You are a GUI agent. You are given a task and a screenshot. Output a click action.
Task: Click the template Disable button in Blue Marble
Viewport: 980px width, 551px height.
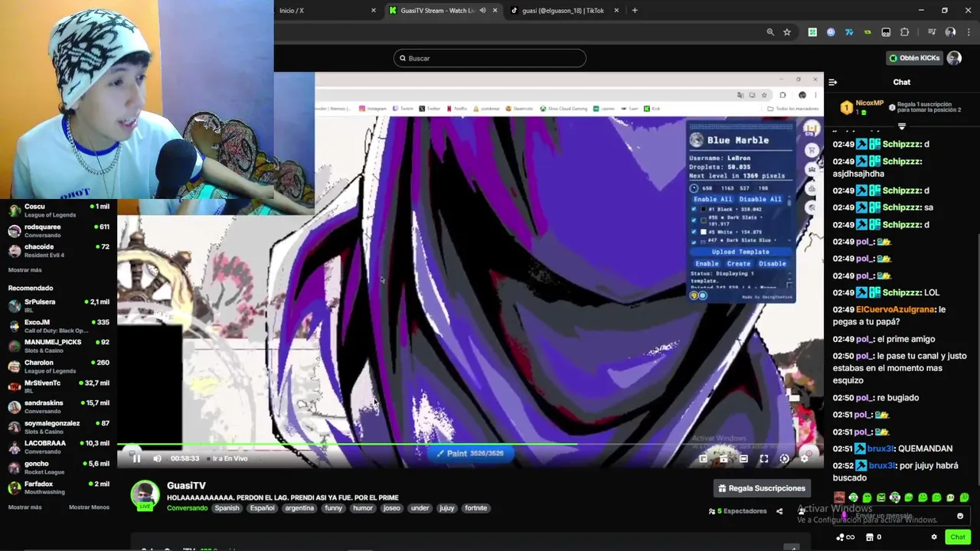click(x=772, y=263)
